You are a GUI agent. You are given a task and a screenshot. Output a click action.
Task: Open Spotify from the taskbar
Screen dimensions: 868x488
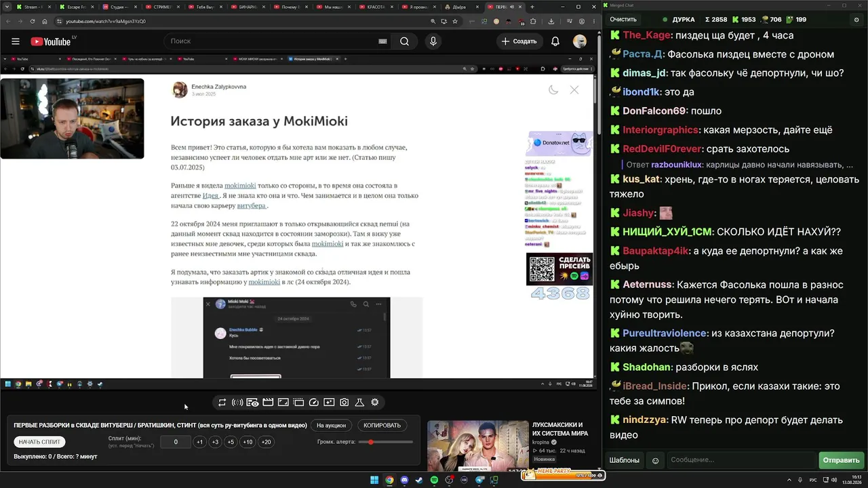coord(435,480)
